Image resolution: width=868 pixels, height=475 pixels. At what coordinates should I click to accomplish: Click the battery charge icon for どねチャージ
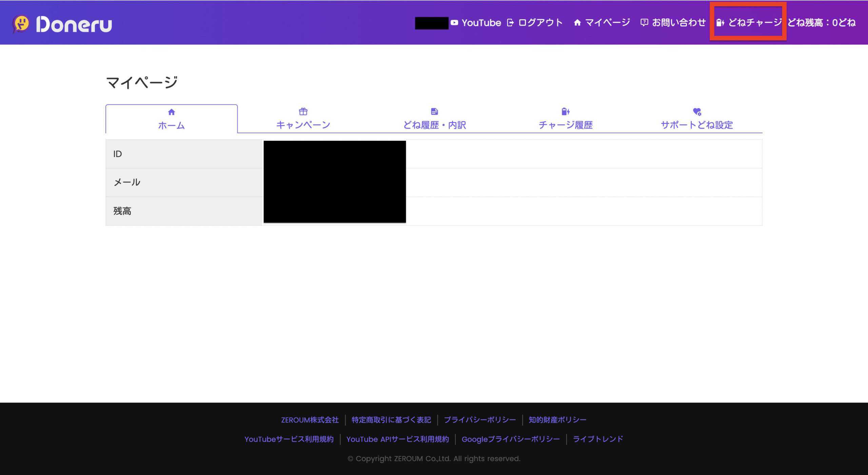(x=720, y=23)
